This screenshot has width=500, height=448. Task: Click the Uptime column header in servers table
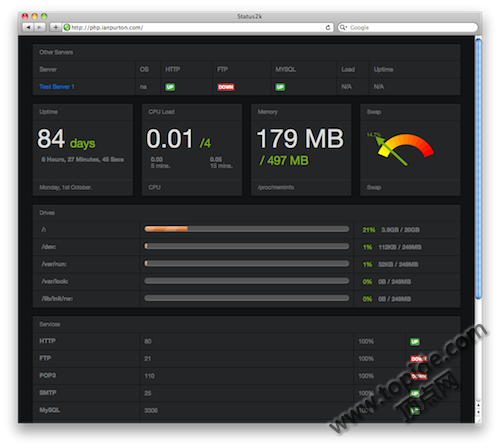pos(383,69)
